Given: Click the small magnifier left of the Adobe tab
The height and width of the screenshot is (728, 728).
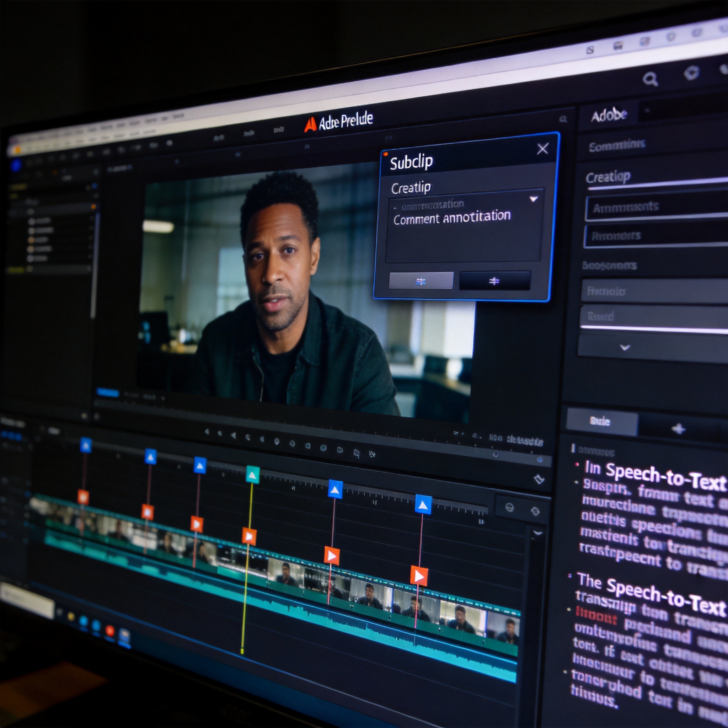Looking at the screenshot, I should (563, 119).
